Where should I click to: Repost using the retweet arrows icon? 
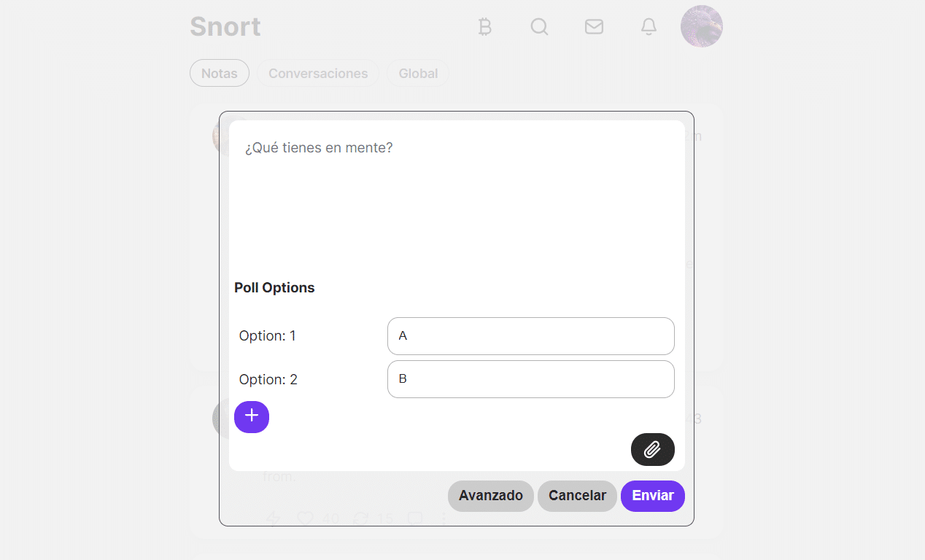click(x=360, y=518)
